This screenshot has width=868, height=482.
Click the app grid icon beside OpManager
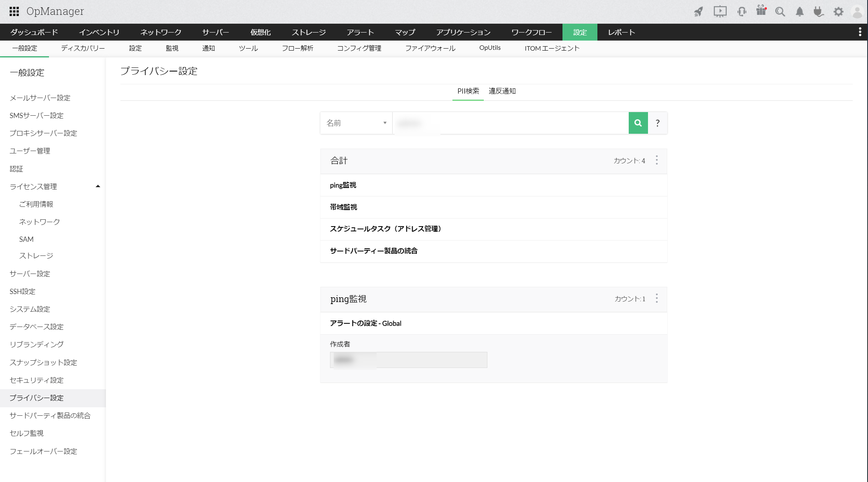[13, 11]
